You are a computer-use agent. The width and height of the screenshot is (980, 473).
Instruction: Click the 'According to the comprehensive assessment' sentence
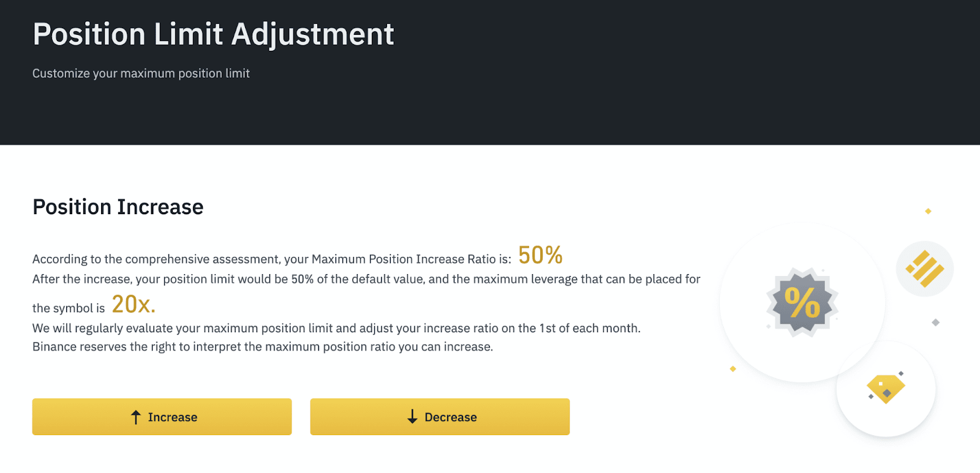click(x=271, y=259)
